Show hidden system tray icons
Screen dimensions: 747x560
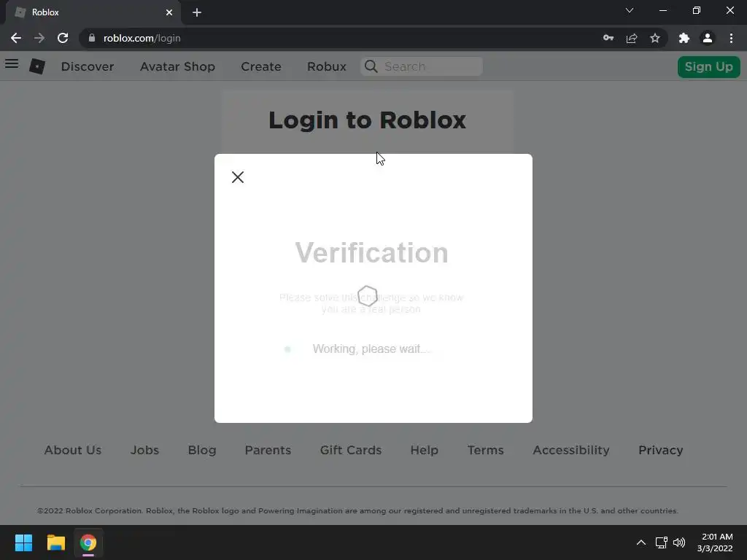pyautogui.click(x=641, y=542)
